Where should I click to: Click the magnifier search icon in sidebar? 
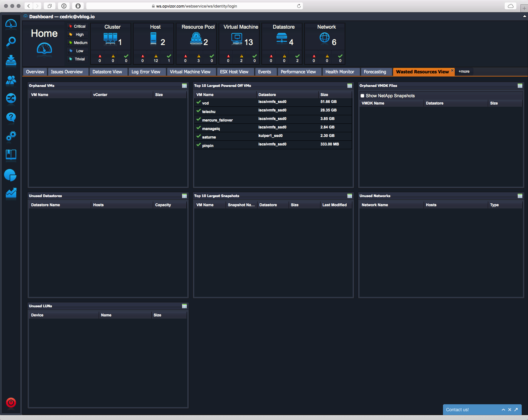click(11, 42)
